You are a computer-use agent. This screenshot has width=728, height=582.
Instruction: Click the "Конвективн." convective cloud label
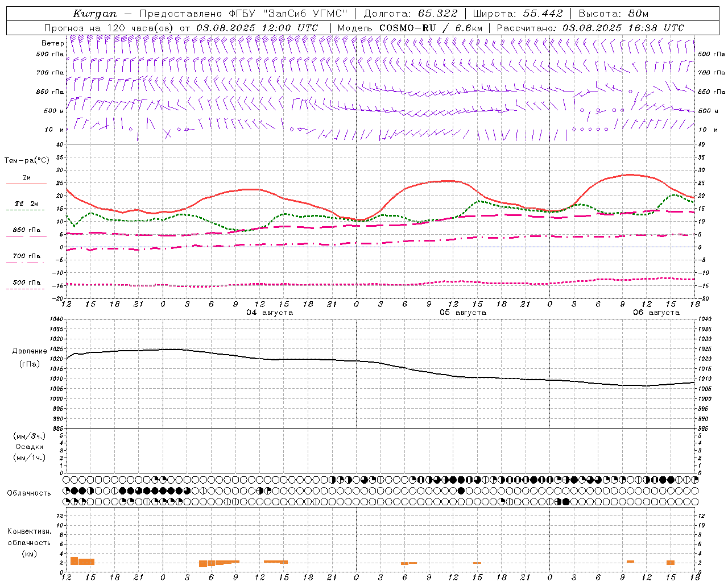pos(29,531)
